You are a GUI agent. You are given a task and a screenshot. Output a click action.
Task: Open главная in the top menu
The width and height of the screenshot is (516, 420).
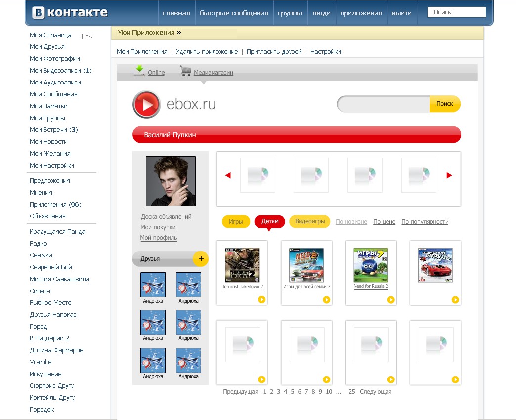(176, 13)
